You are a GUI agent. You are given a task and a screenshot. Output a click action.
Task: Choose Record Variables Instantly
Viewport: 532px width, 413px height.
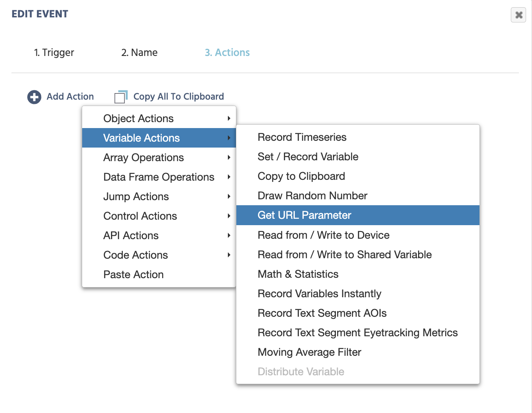(x=358, y=294)
